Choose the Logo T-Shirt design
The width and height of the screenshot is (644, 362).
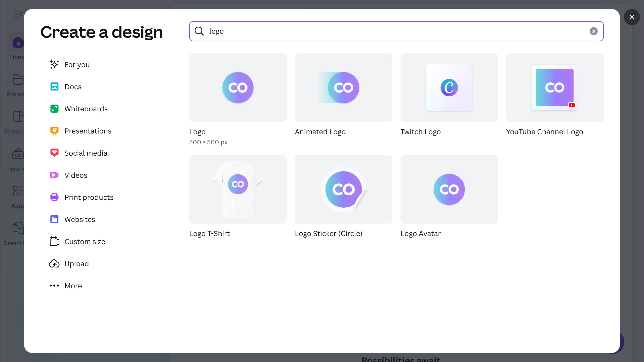coord(238,190)
